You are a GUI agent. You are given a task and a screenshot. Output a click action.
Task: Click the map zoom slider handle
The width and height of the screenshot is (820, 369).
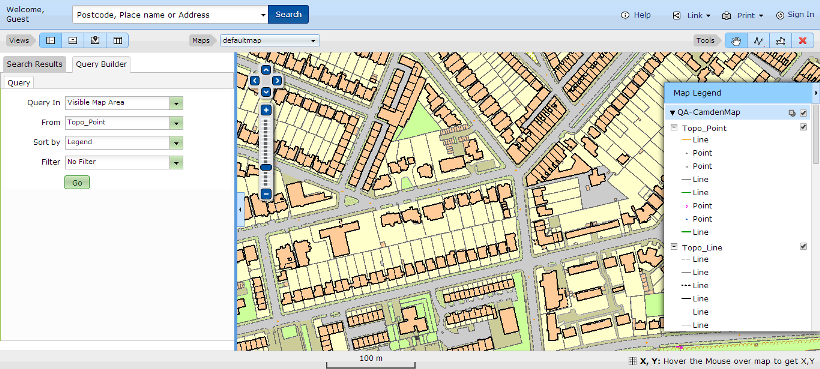266,167
